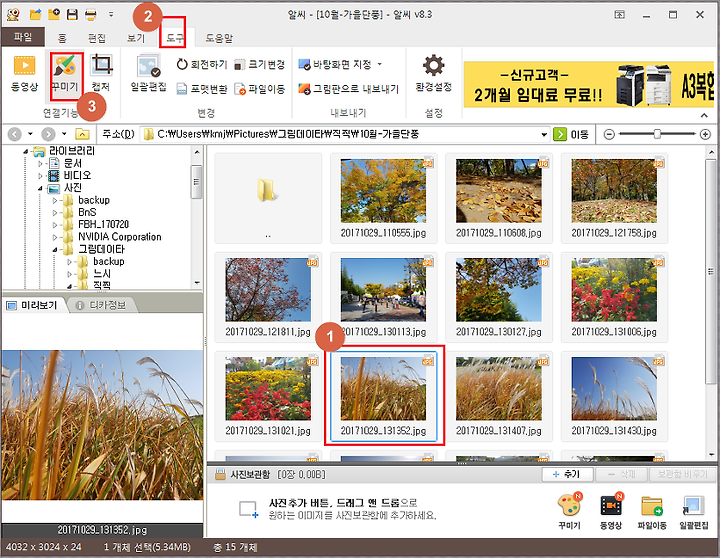This screenshot has width=720, height=558.
Task: Select thumbnail 20171029_121811.jpg
Action: [268, 297]
